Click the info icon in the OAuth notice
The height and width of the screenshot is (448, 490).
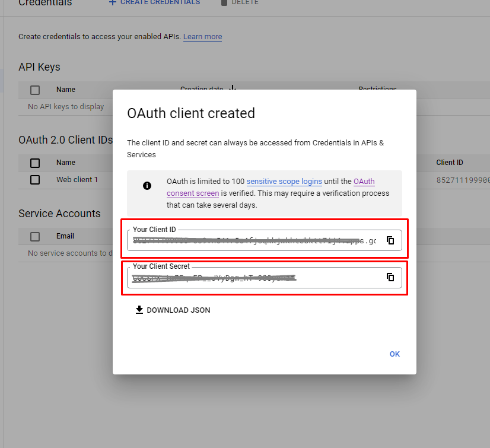click(x=147, y=185)
